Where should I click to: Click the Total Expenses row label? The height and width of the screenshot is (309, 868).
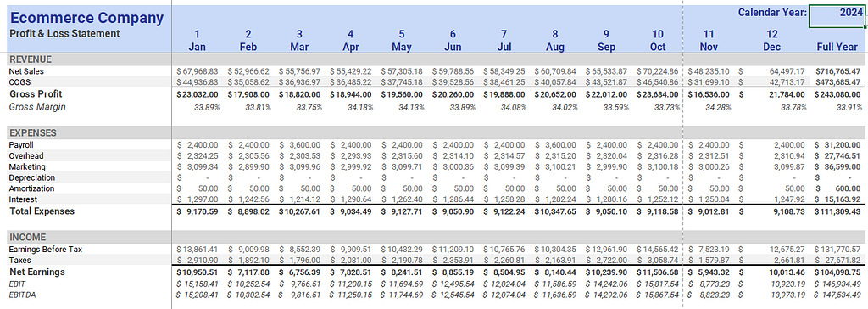click(42, 211)
